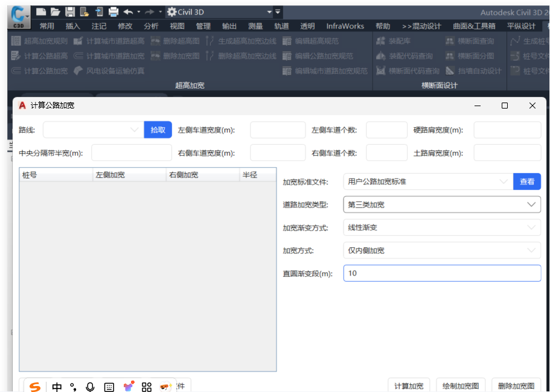Open the >>混动设计 ribbon tab
550x392 pixels.
pyautogui.click(x=421, y=27)
